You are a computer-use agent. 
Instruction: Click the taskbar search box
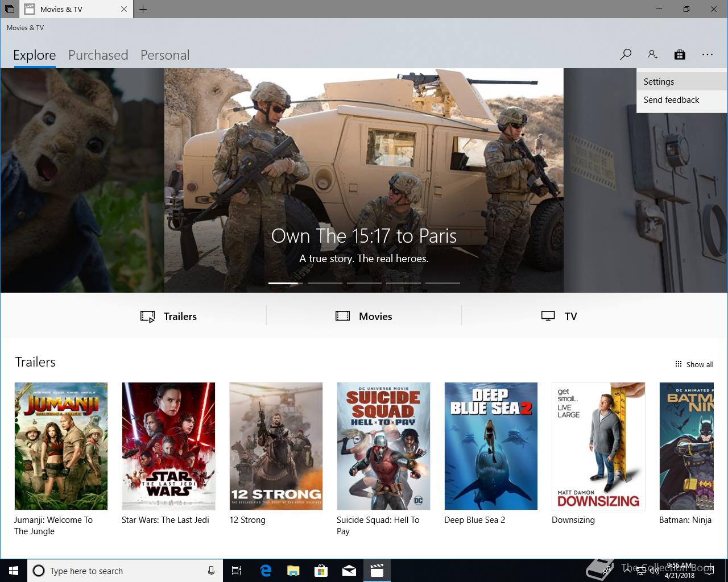[x=124, y=571]
